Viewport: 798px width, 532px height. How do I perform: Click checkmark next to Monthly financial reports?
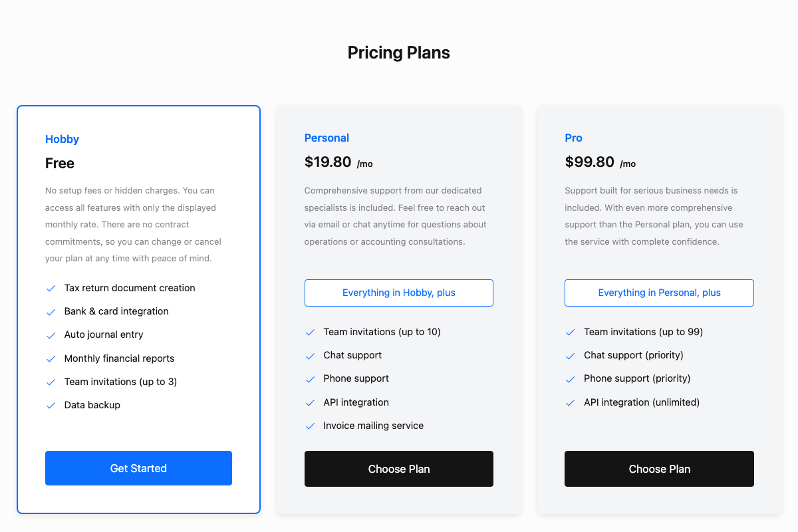[51, 359]
